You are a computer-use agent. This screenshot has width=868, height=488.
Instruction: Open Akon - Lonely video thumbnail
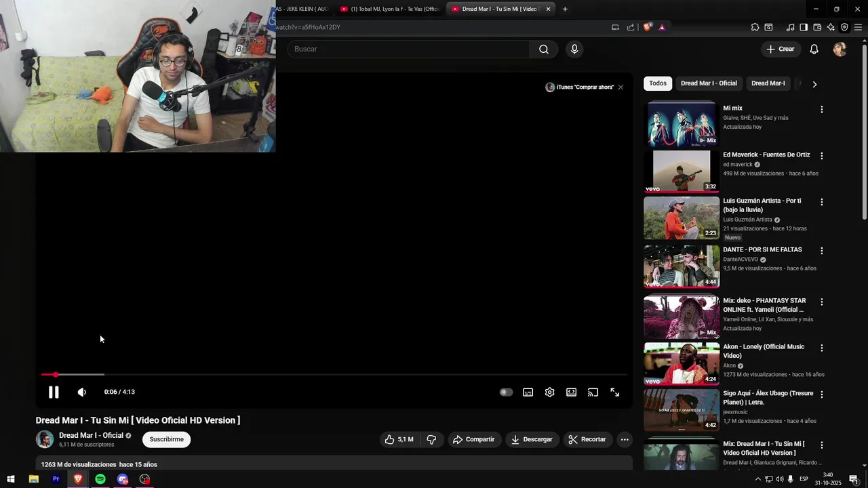[682, 363]
